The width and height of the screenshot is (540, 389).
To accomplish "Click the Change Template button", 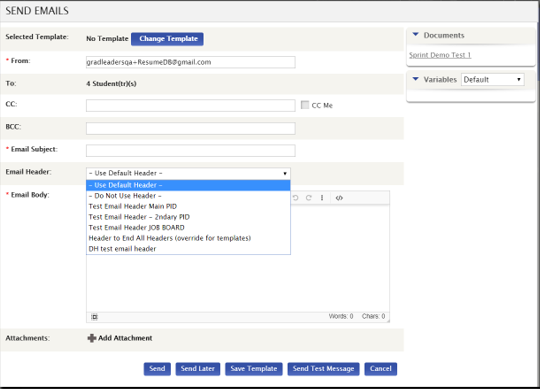I will tap(167, 39).
